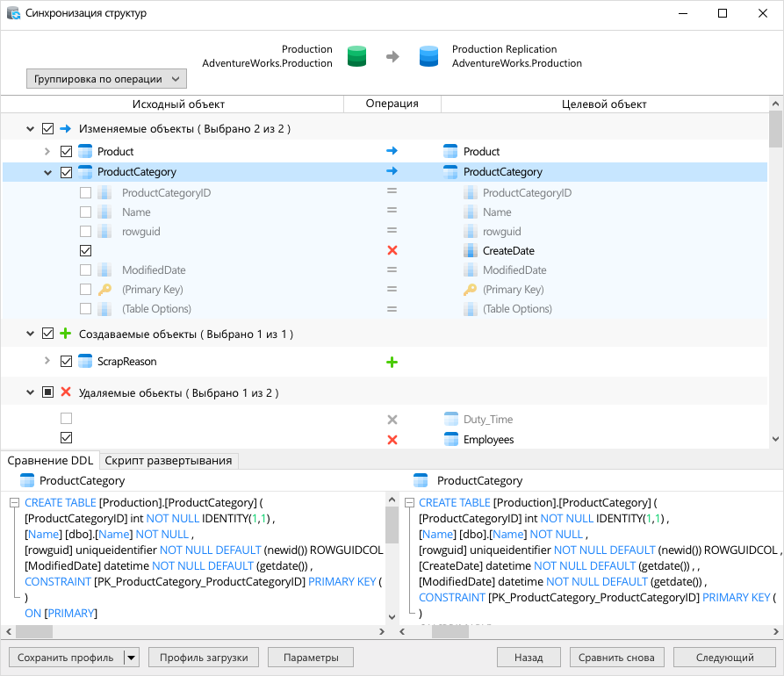Click object list vertical scrollbar thumb

(775, 130)
